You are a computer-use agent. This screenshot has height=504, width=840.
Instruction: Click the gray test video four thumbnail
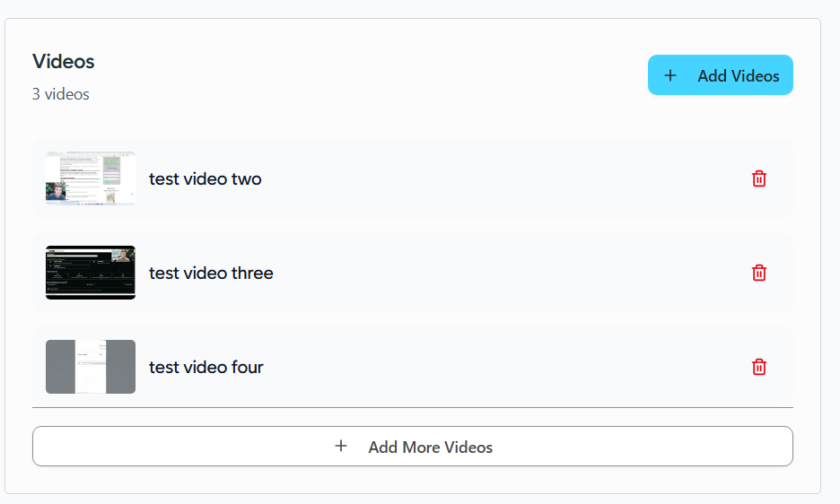(91, 367)
